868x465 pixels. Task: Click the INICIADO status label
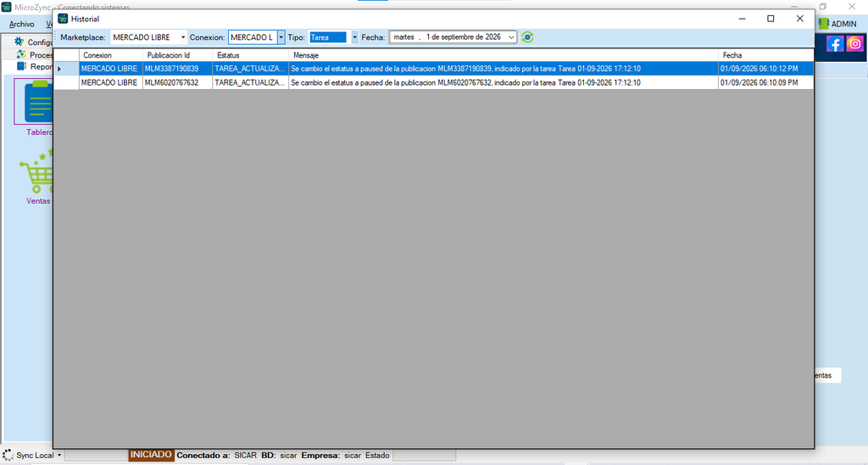click(151, 455)
